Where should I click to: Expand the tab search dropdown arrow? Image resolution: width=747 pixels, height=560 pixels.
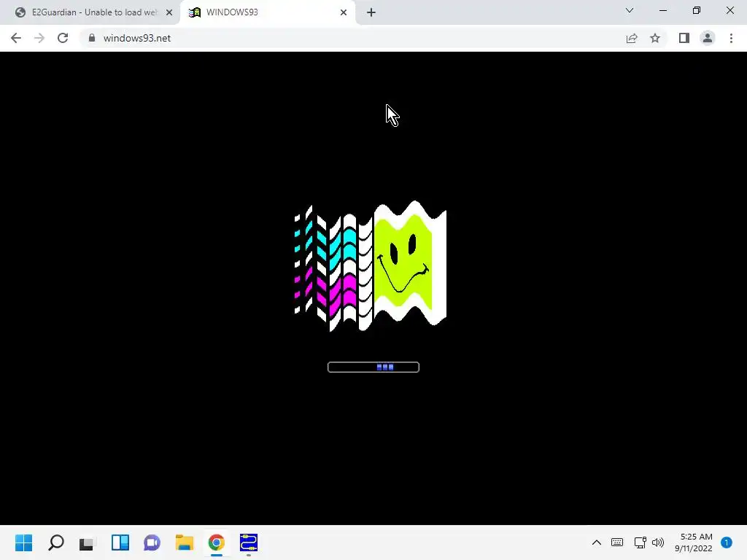tap(630, 10)
